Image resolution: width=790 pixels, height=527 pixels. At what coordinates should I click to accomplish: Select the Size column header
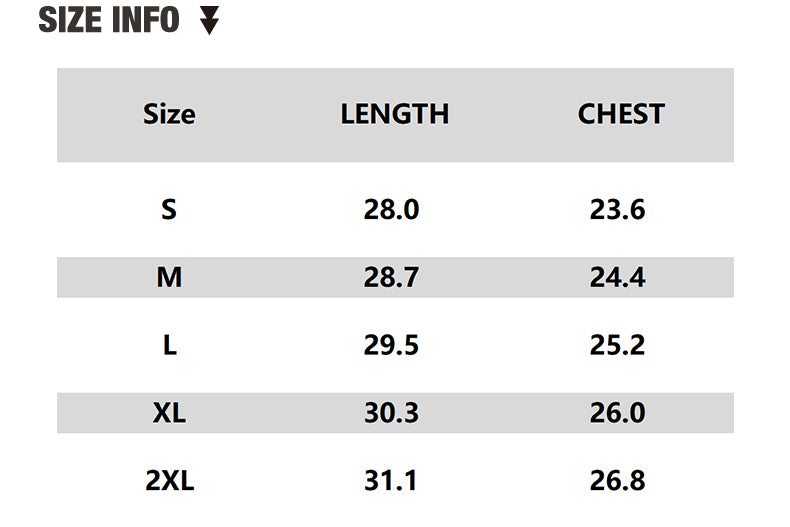[169, 114]
